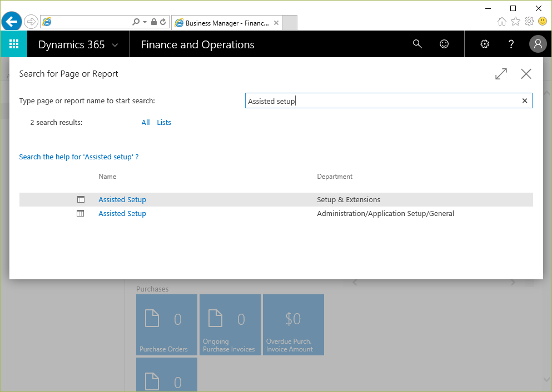The height and width of the screenshot is (392, 552).
Task: Click the Setup & Extensions department text
Action: pyautogui.click(x=349, y=200)
